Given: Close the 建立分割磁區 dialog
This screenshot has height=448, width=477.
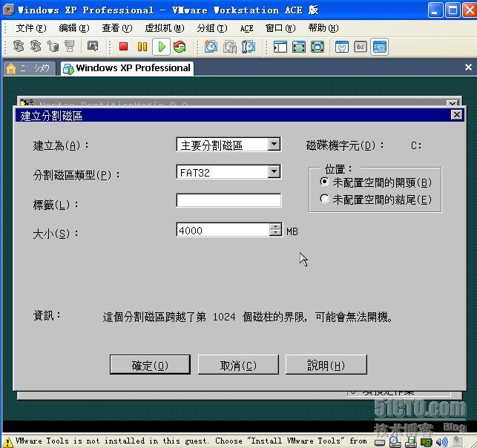Looking at the screenshot, I should pyautogui.click(x=457, y=115).
